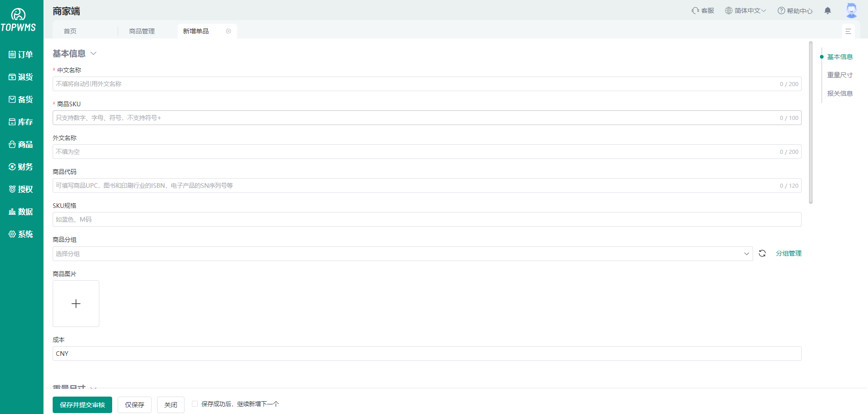Focus the 中文名称 input field
Screen dimensions: 868x414
tap(427, 84)
